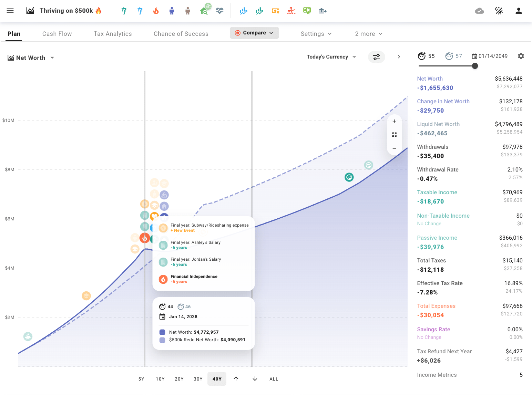This screenshot has height=395, width=532.
Task: Open the Compare dropdown
Action: point(254,33)
